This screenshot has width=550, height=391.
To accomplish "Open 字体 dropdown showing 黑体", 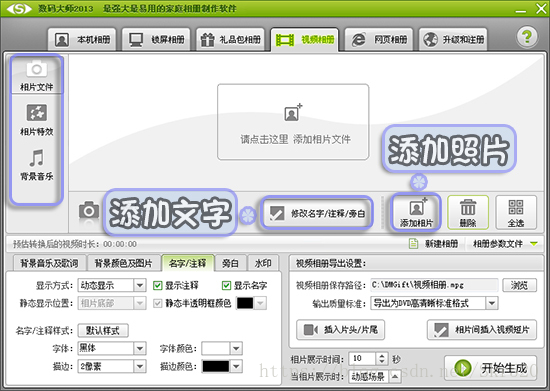I will tap(112, 348).
